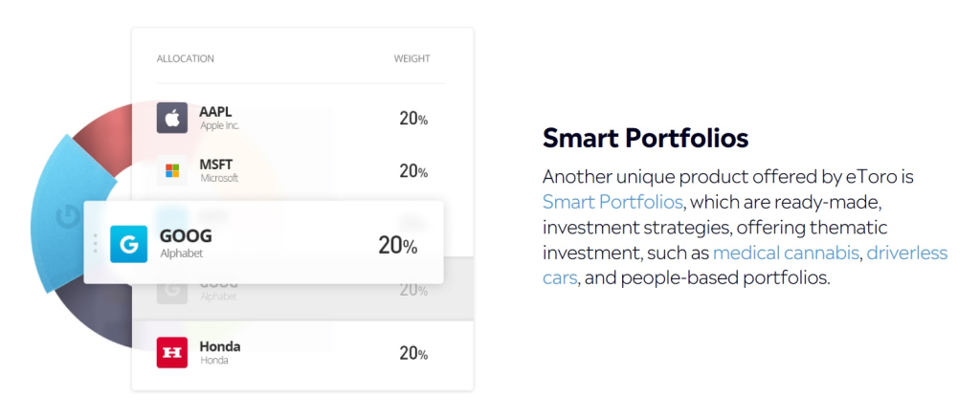Click the blue GOOG G icon
The image size is (980, 420).
129,244
